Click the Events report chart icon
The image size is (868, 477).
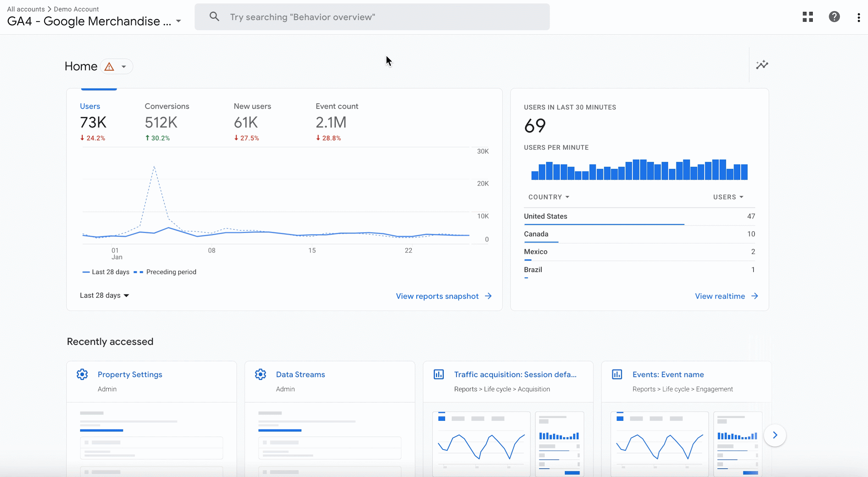[x=617, y=374]
